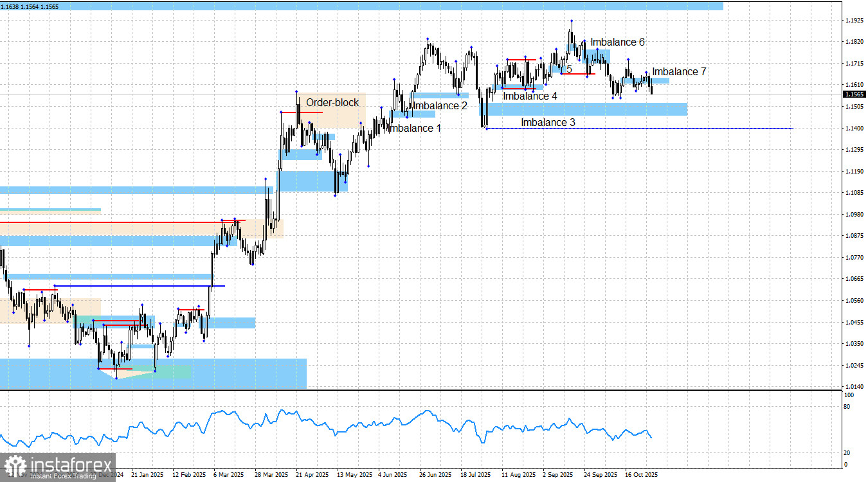Click the "21 Jan 2025" date on time axis

pyautogui.click(x=147, y=475)
